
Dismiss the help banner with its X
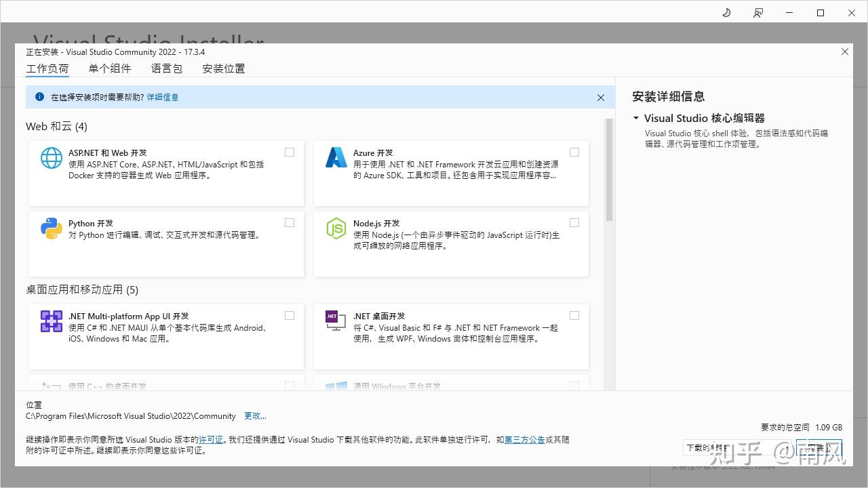[601, 97]
